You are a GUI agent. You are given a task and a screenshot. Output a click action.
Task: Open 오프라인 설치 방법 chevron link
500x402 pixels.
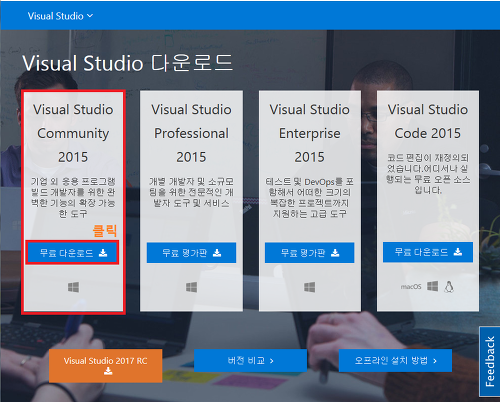tap(395, 360)
